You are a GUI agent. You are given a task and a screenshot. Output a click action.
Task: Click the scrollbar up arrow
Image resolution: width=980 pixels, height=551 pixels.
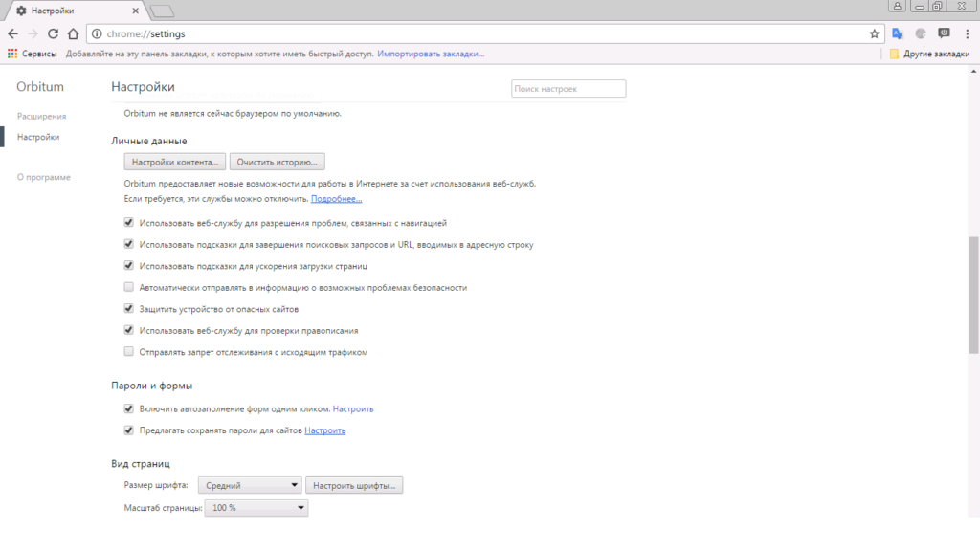(x=973, y=71)
